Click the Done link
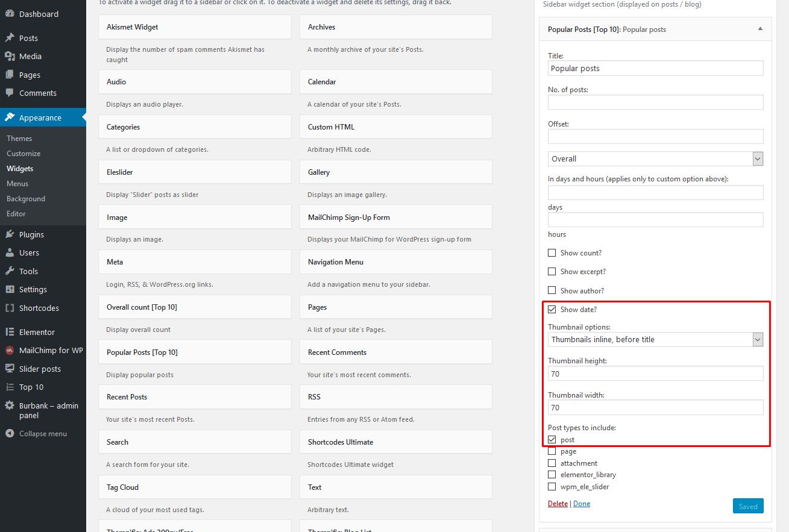This screenshot has width=789, height=532. [x=582, y=504]
